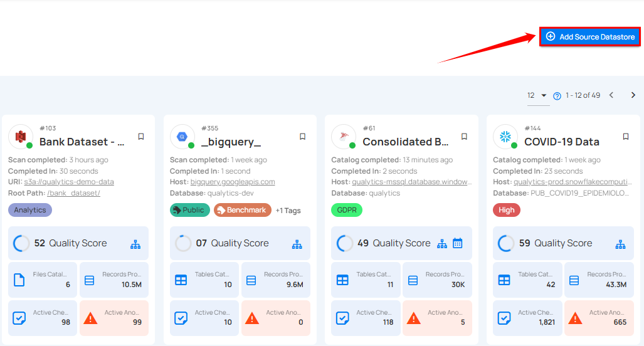Open the s3a://qualytics-demo-data URI link

pos(69,182)
